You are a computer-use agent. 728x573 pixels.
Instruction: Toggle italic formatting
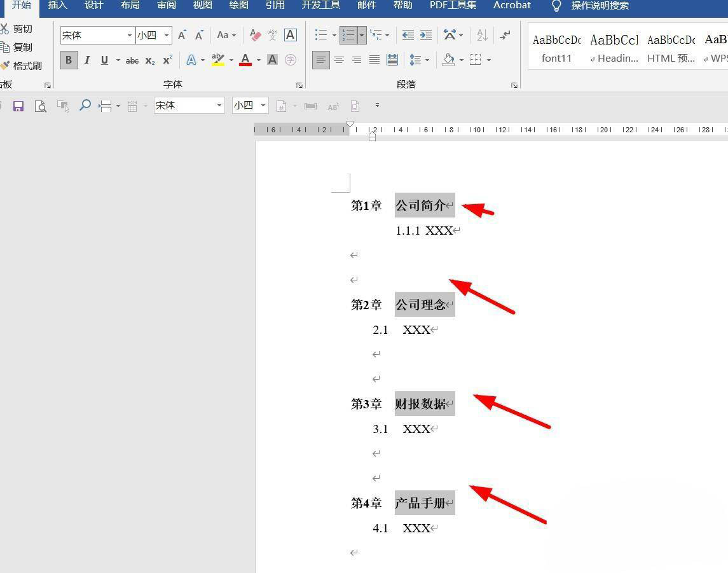tap(87, 60)
